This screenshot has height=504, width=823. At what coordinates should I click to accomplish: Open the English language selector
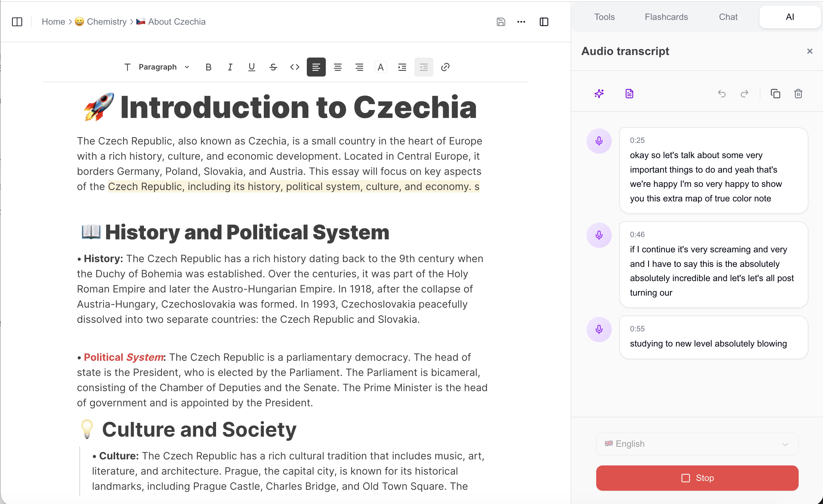tap(696, 444)
